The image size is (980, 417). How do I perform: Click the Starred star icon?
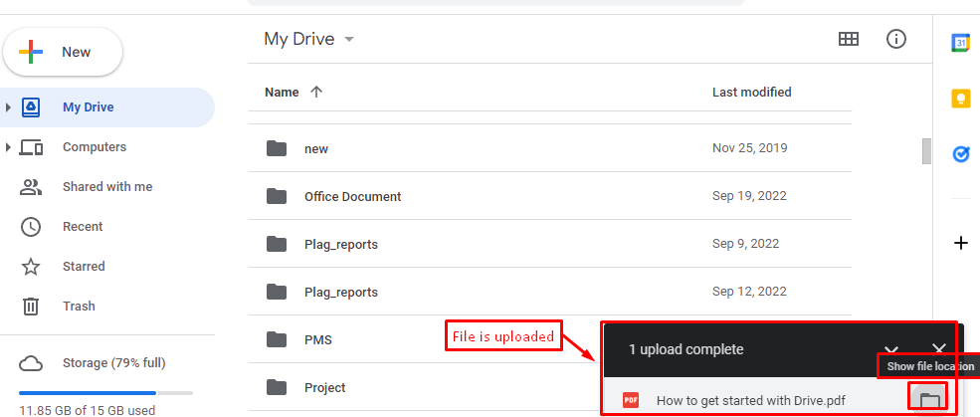click(x=31, y=267)
